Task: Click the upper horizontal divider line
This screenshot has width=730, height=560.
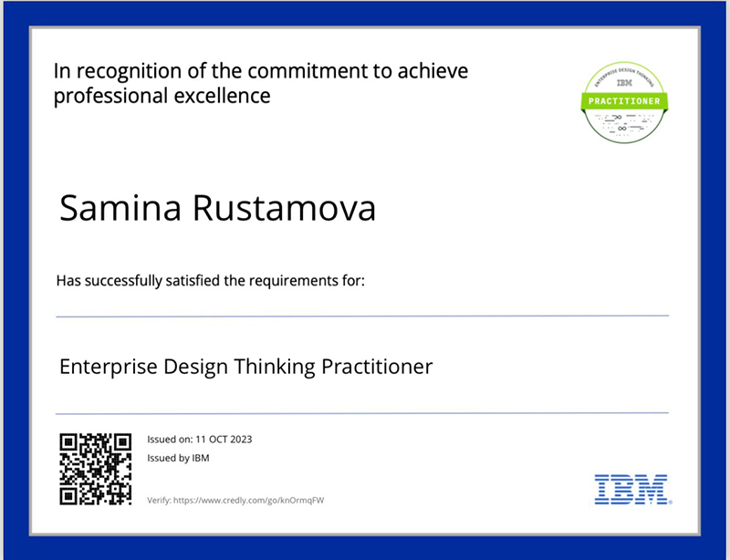Action: [362, 316]
